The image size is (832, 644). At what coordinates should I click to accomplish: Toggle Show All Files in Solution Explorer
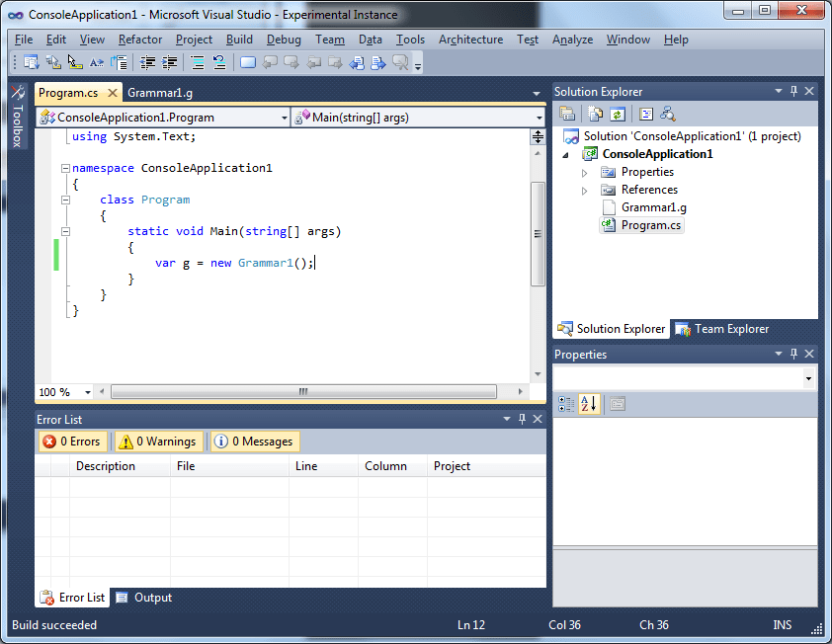point(596,114)
